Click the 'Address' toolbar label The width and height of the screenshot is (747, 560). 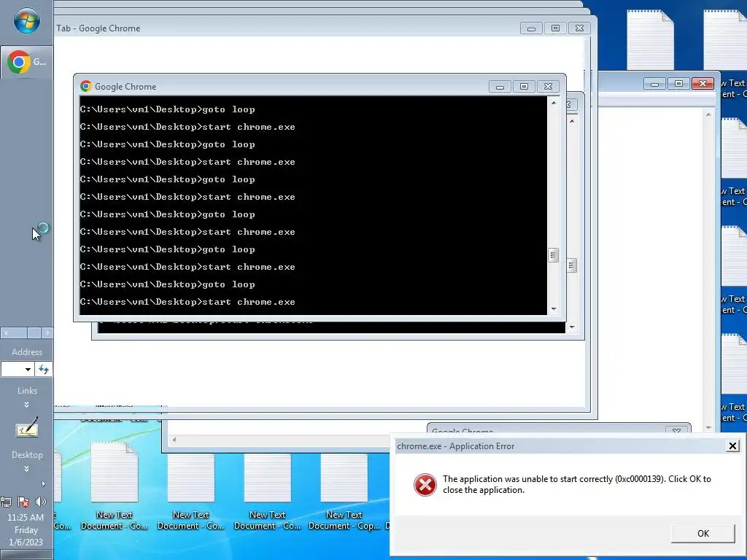pos(27,352)
